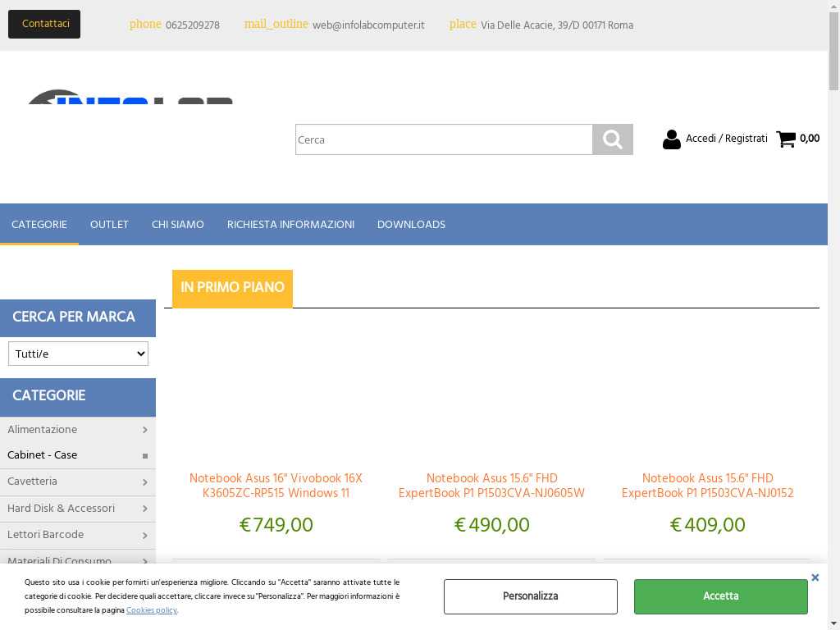Click in the Cerca search field
Viewport: 840px width, 630px height.
click(x=443, y=139)
